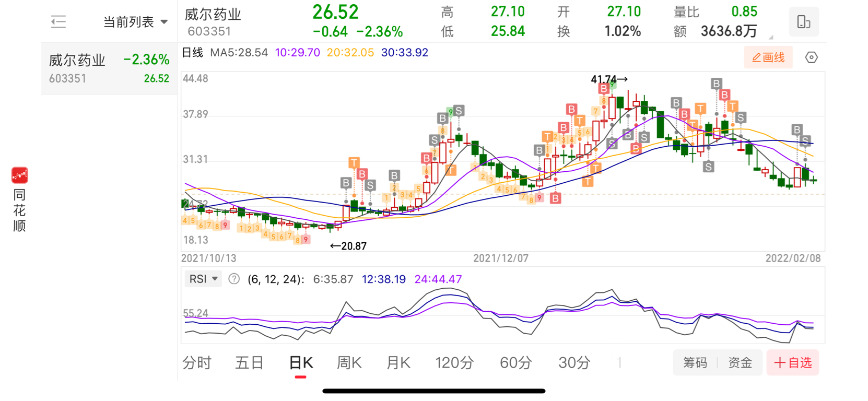868x401 pixels.
Task: Click the red B signal below 2021/12/07 candles
Action: click(x=555, y=198)
